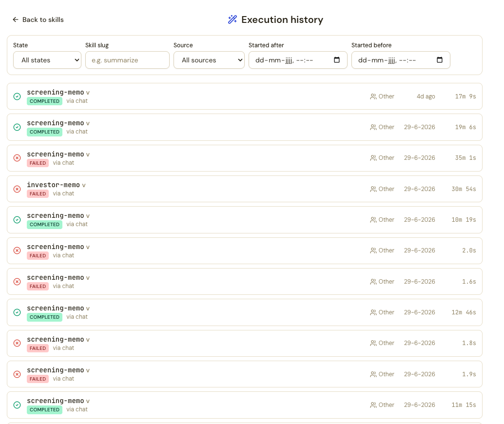Screen dimensions: 504x424
Task: Click the green check icon on the 11m 15s row
Action: pyautogui.click(x=17, y=405)
